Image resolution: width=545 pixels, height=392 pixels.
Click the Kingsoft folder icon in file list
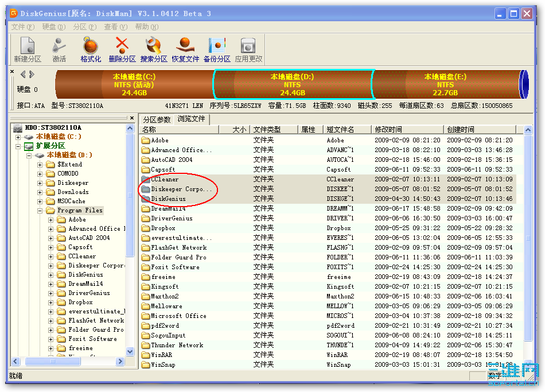pos(145,286)
